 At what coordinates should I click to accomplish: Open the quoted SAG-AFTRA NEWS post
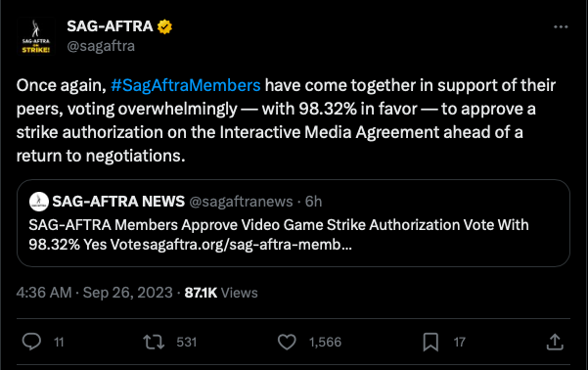tap(294, 223)
